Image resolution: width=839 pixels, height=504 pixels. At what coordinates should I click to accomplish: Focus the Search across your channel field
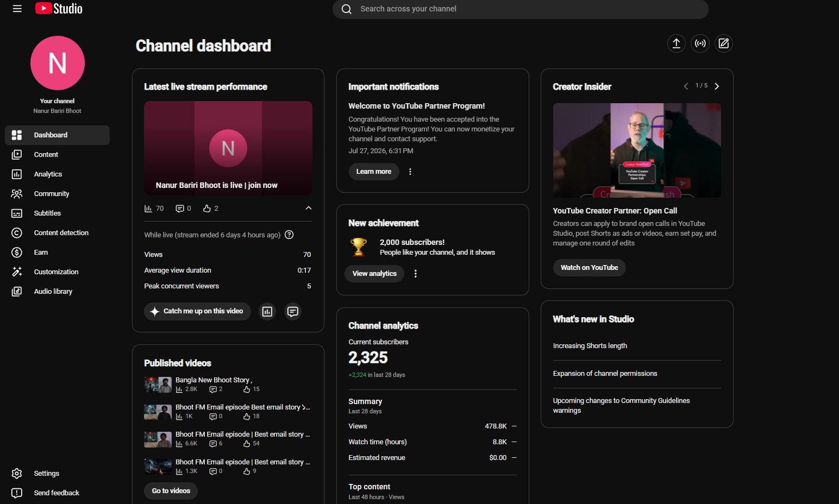point(521,9)
